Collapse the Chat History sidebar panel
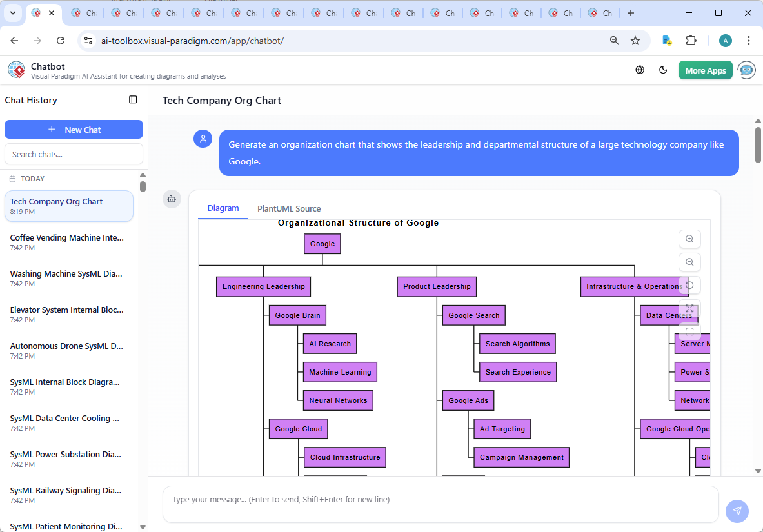The image size is (763, 532). [133, 100]
